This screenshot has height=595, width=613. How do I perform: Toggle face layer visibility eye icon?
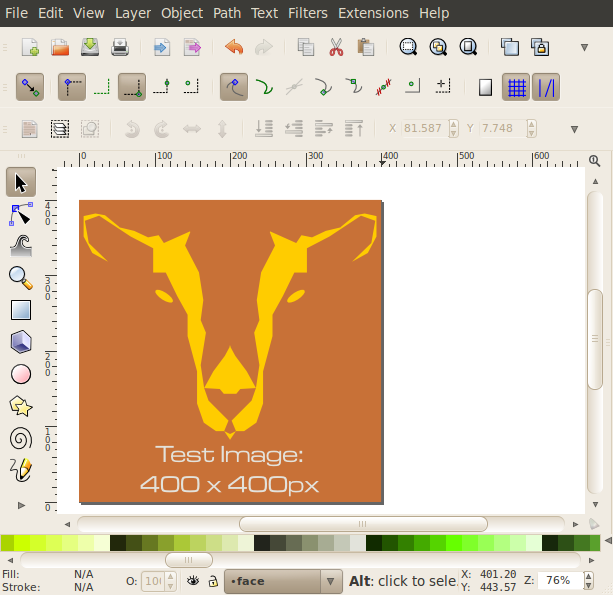coord(192,581)
